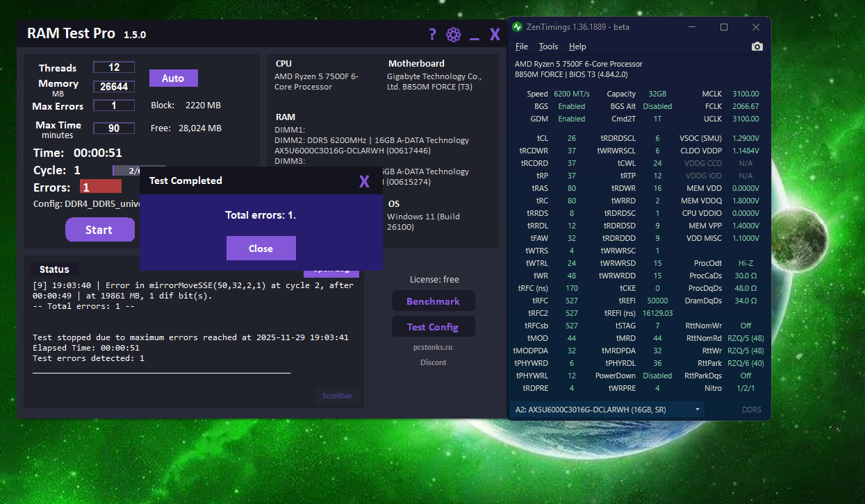Click 'Test errors detected: 1' log line

(89, 358)
